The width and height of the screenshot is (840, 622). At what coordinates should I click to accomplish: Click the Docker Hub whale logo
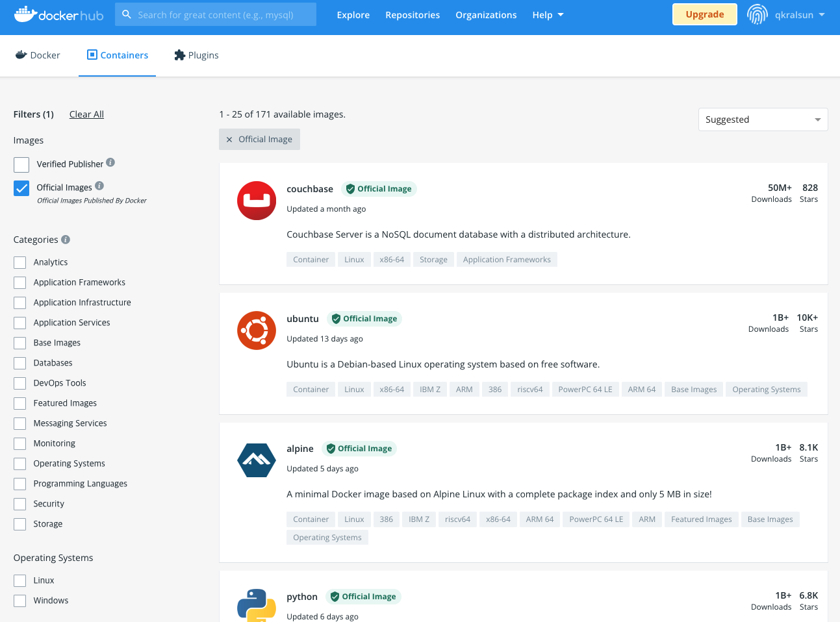58,14
